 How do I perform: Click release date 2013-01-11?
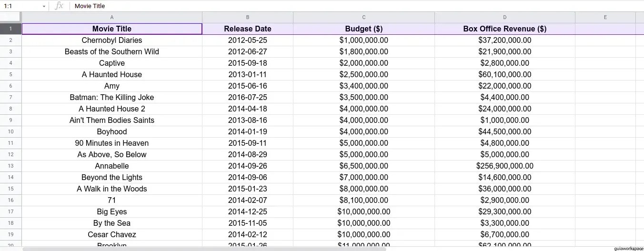[x=248, y=74]
